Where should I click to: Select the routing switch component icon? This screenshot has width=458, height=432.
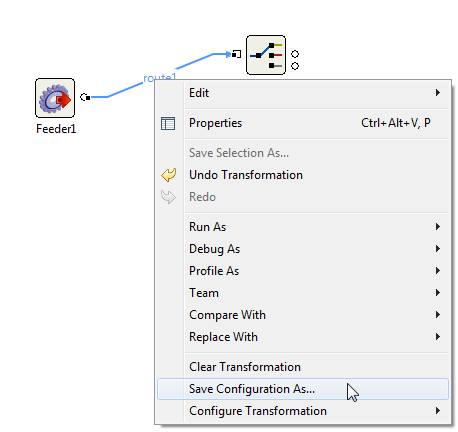tap(266, 55)
